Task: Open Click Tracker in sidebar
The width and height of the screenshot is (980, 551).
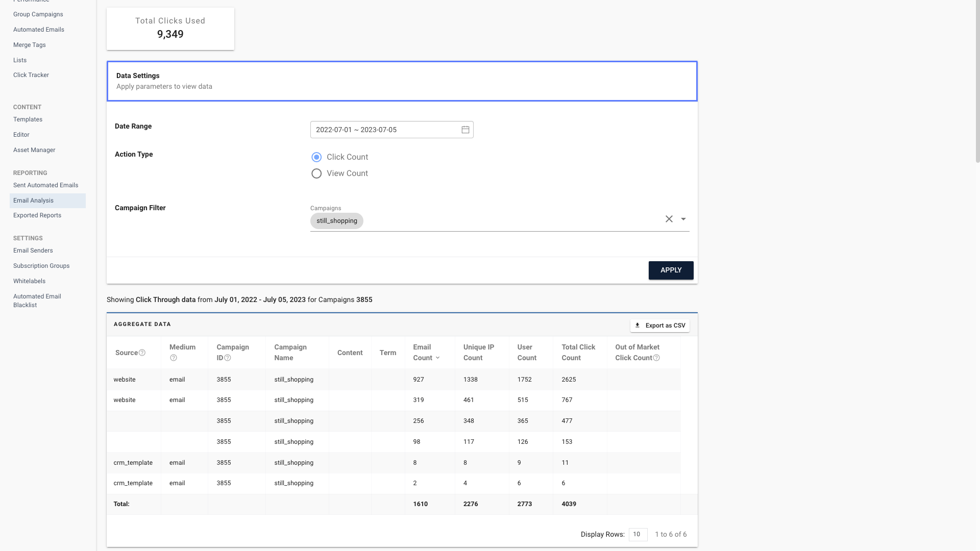Action: [x=31, y=75]
